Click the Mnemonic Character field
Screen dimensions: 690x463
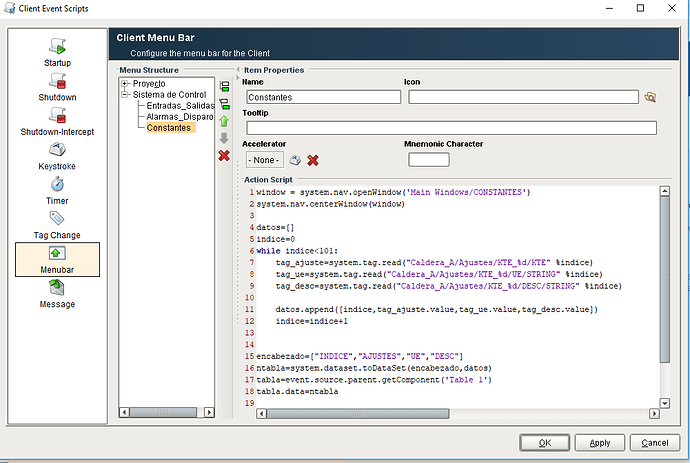(429, 160)
